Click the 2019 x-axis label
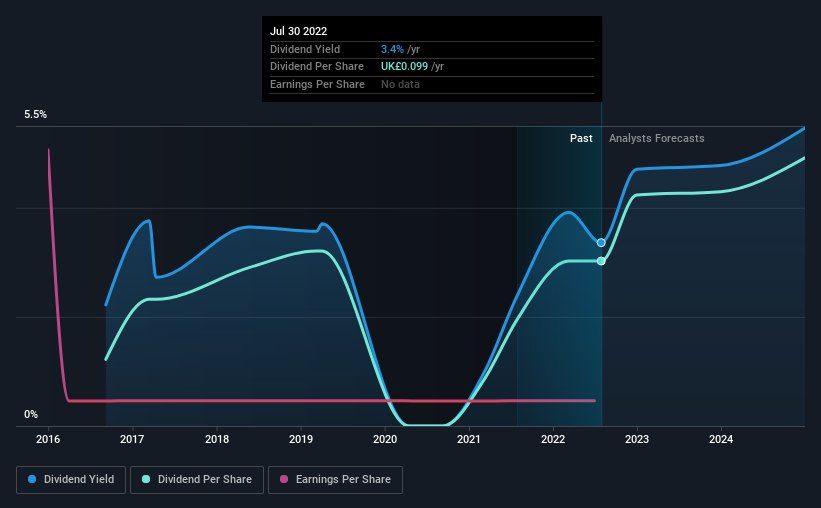The image size is (821, 508). point(301,439)
